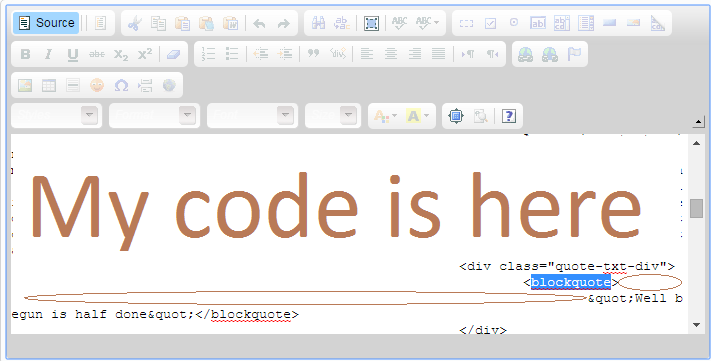711x361 pixels.
Task: Open the Font dropdown
Action: 253,116
